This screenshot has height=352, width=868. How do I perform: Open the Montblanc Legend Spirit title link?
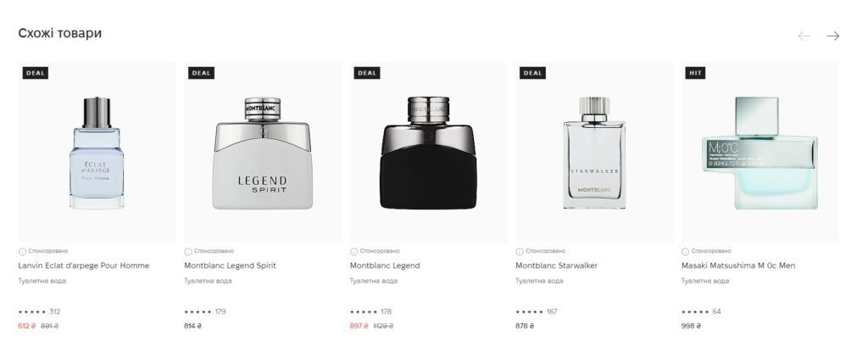point(230,265)
